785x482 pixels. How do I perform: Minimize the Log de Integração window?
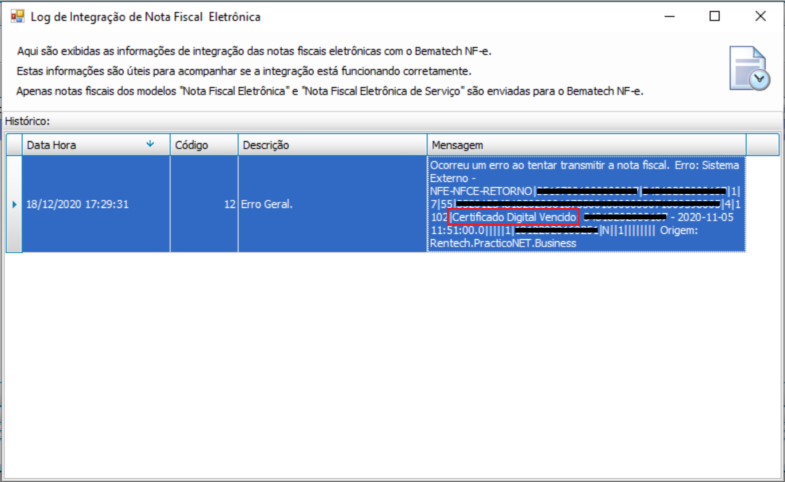tap(669, 17)
